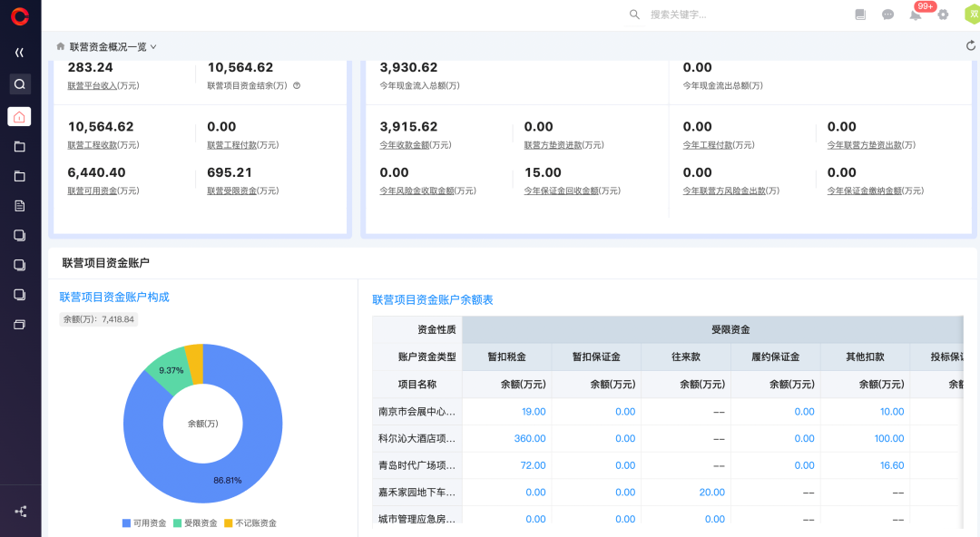Click the refresh icon at top right
Viewport: 980px width, 537px height.
[971, 46]
